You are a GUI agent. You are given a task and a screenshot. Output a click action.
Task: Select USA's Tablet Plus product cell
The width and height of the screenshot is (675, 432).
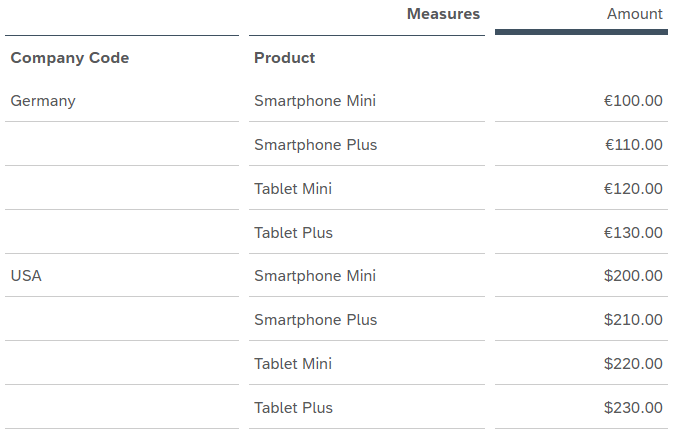click(293, 408)
